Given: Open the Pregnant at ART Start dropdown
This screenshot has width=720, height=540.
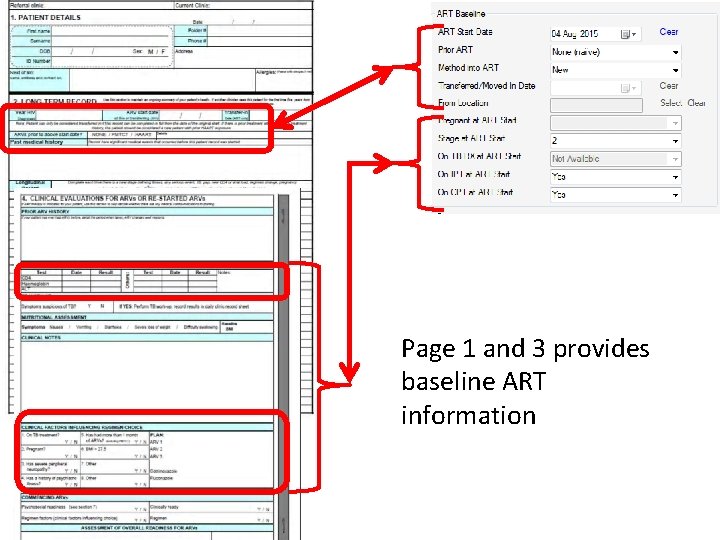Looking at the screenshot, I should coord(615,123).
